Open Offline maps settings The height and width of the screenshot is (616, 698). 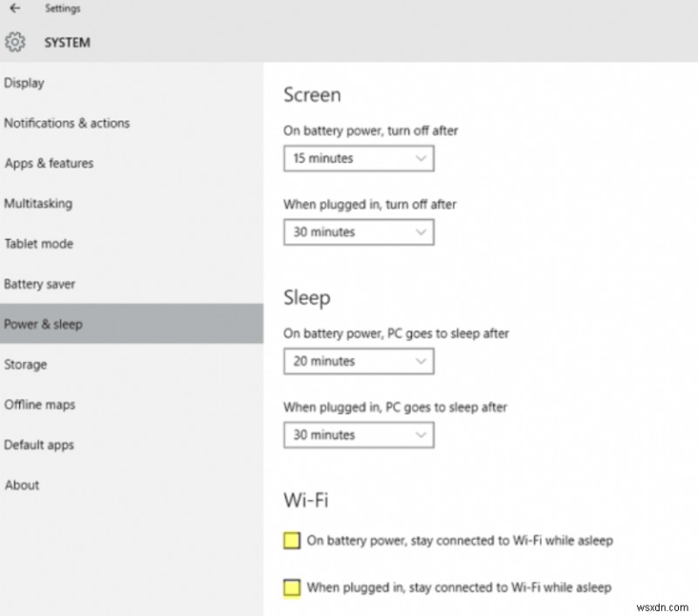point(40,404)
